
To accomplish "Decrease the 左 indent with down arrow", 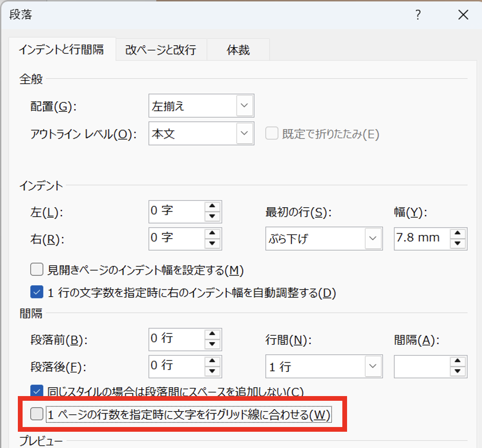I will (x=212, y=217).
